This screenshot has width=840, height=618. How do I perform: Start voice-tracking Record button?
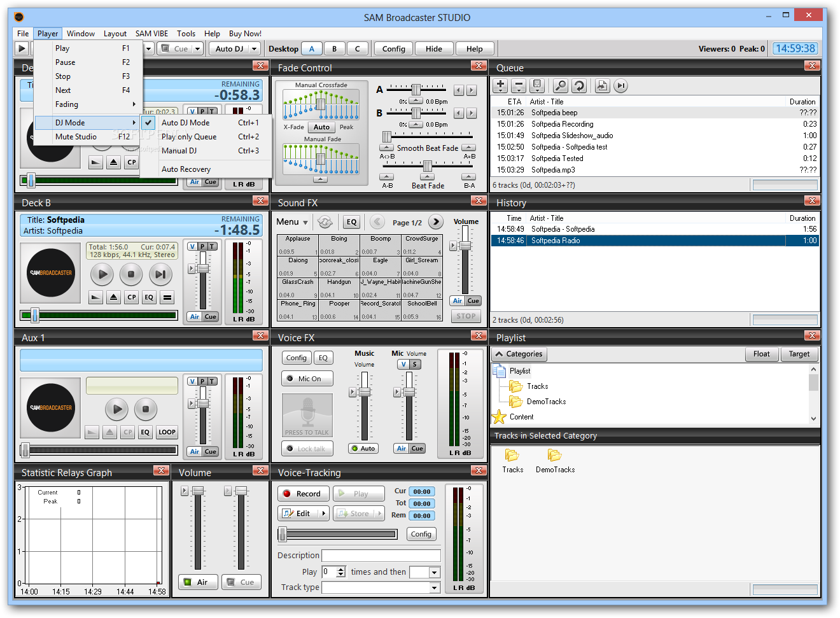303,493
